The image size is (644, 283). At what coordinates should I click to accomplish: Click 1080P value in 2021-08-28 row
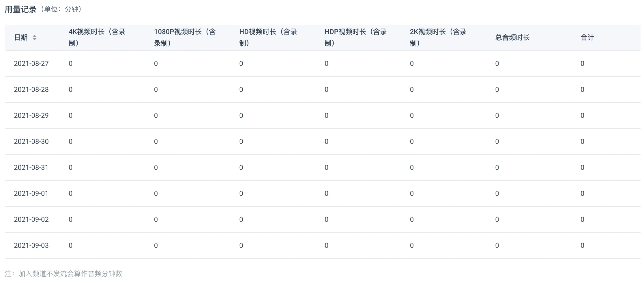point(156,90)
